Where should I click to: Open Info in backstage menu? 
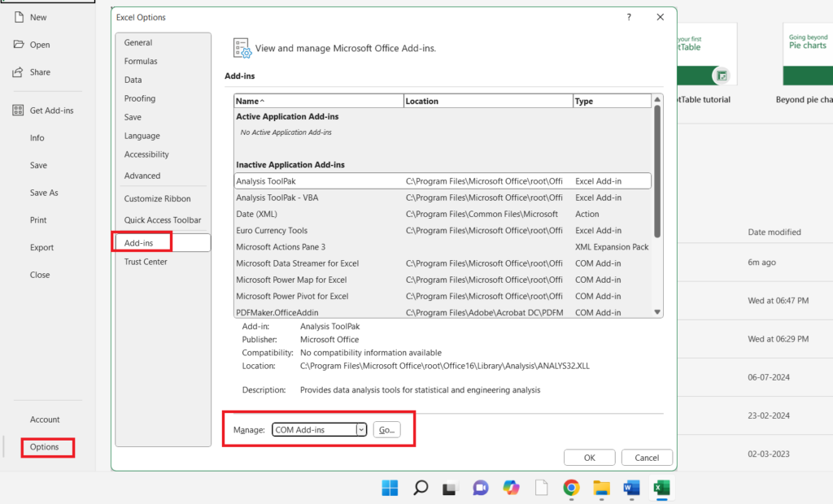(37, 137)
